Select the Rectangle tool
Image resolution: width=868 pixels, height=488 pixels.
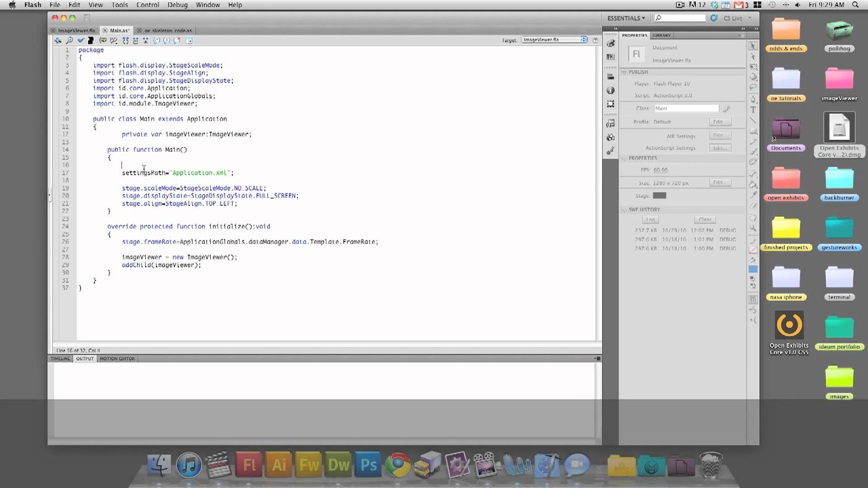[x=753, y=130]
